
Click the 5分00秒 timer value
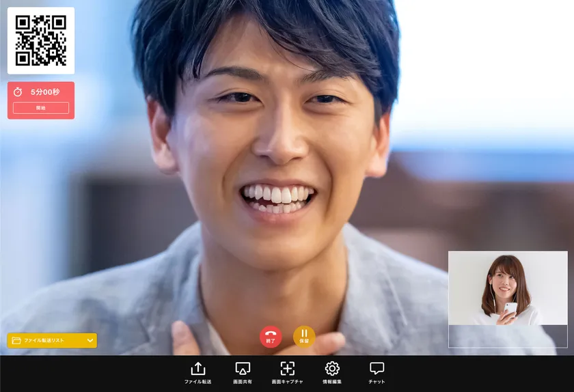[45, 92]
